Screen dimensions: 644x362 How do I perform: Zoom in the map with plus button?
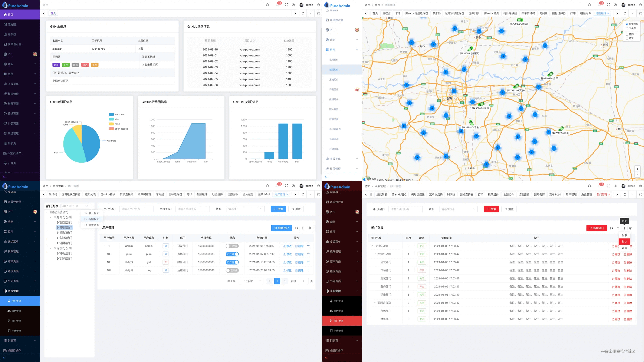637,169
